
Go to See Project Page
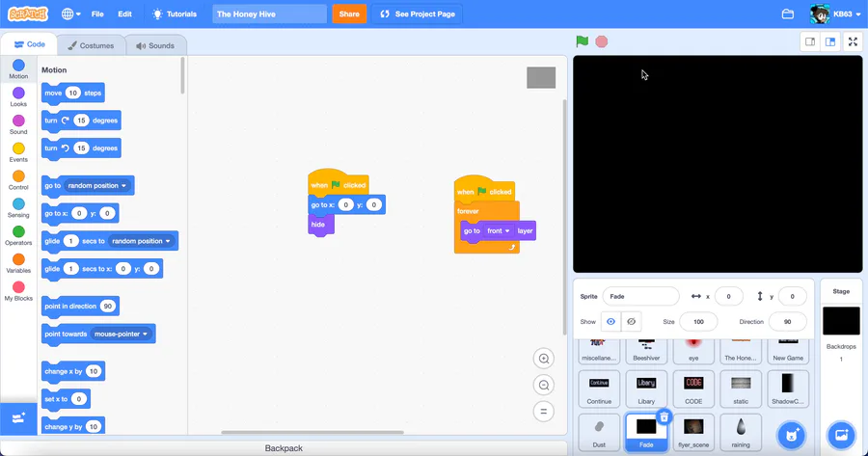pos(418,13)
